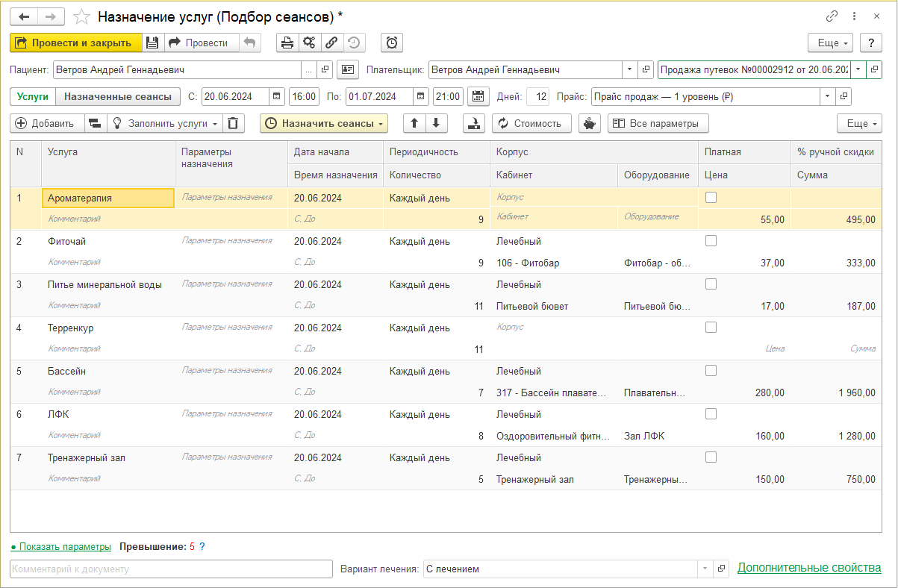Click the piggy bank icon

click(x=589, y=124)
